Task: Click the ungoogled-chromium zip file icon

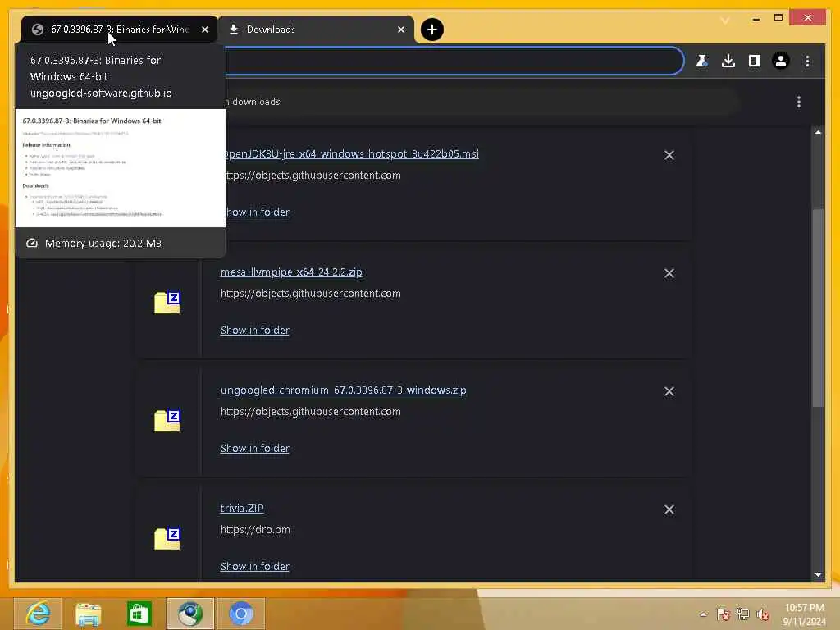Action: pyautogui.click(x=167, y=421)
